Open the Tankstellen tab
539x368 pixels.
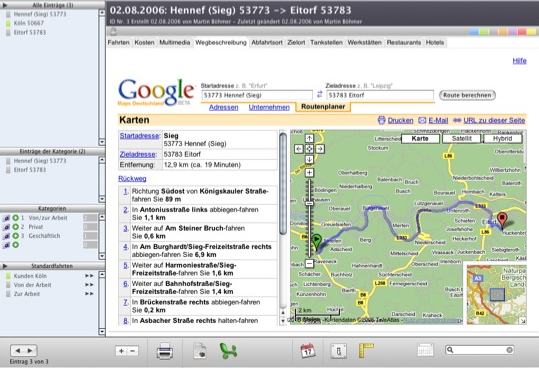click(326, 43)
